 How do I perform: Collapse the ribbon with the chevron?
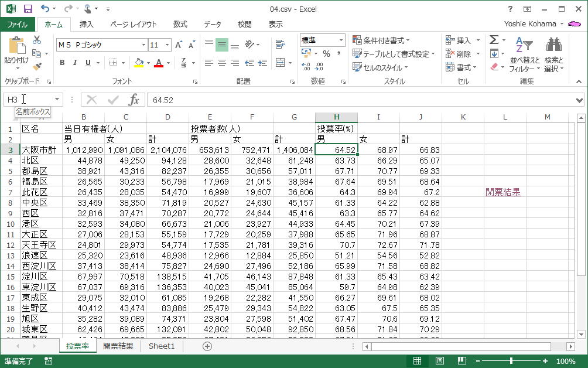click(579, 81)
